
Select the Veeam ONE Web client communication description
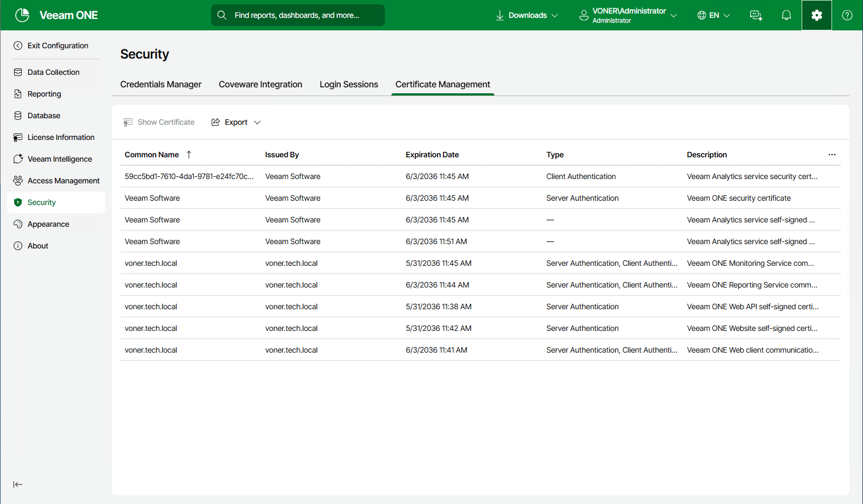coord(753,350)
